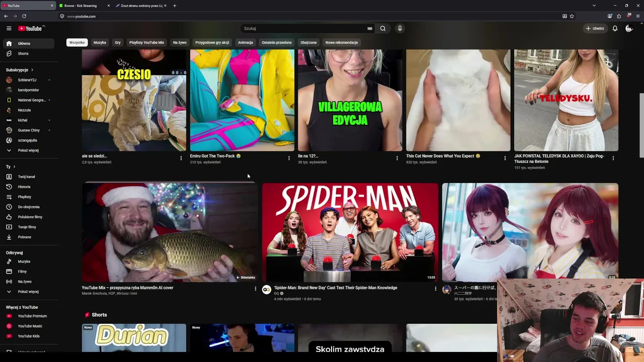Screen dimensions: 644x362
Task: Open Polubione filmy liked videos
Action: coord(30,217)
